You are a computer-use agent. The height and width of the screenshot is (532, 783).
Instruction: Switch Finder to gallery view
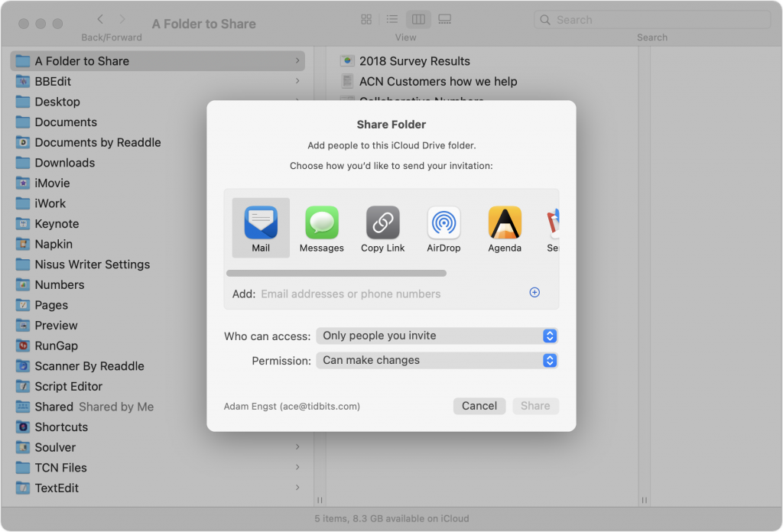(x=444, y=19)
